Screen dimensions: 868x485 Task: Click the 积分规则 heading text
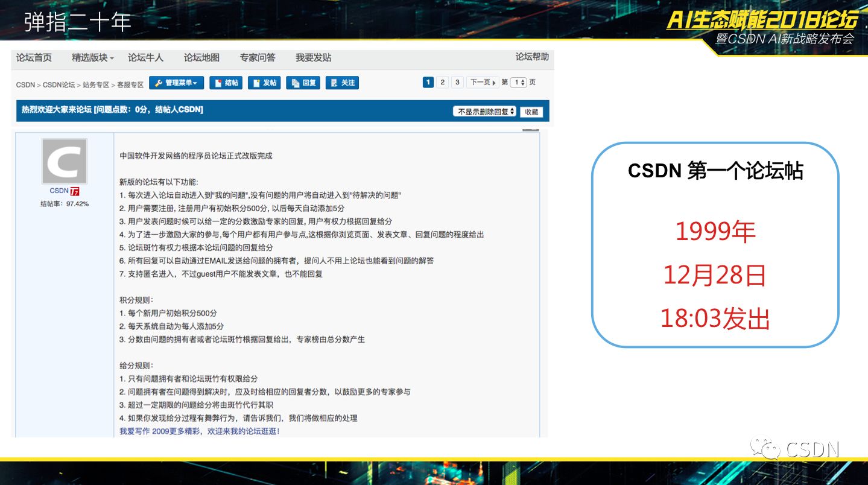pos(136,300)
